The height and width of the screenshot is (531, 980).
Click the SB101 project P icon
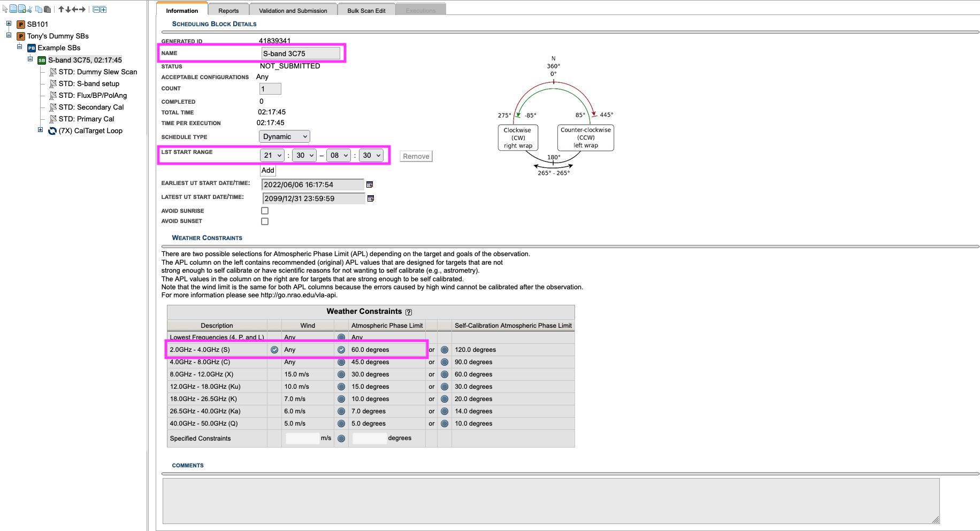(x=21, y=24)
